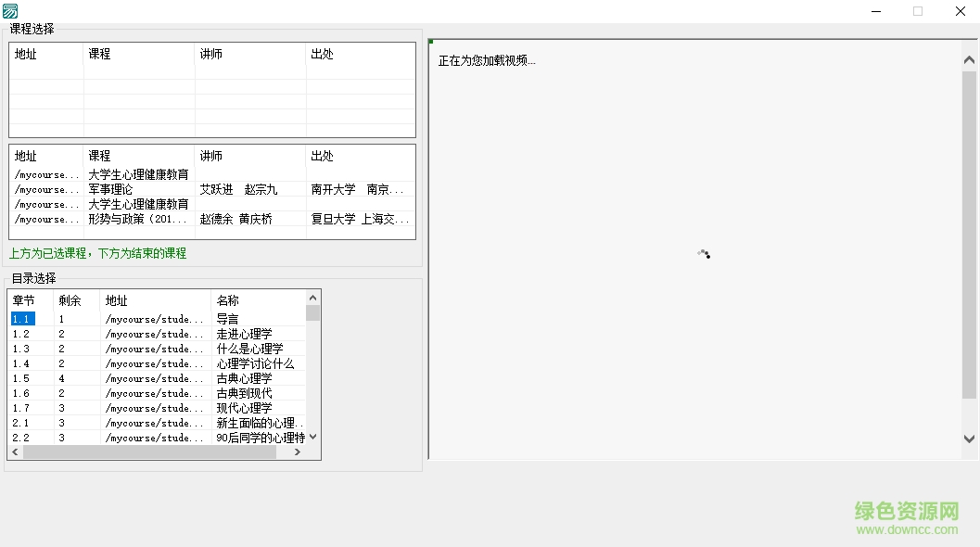Click the 名称 column header
The height and width of the screenshot is (547, 980).
point(227,299)
